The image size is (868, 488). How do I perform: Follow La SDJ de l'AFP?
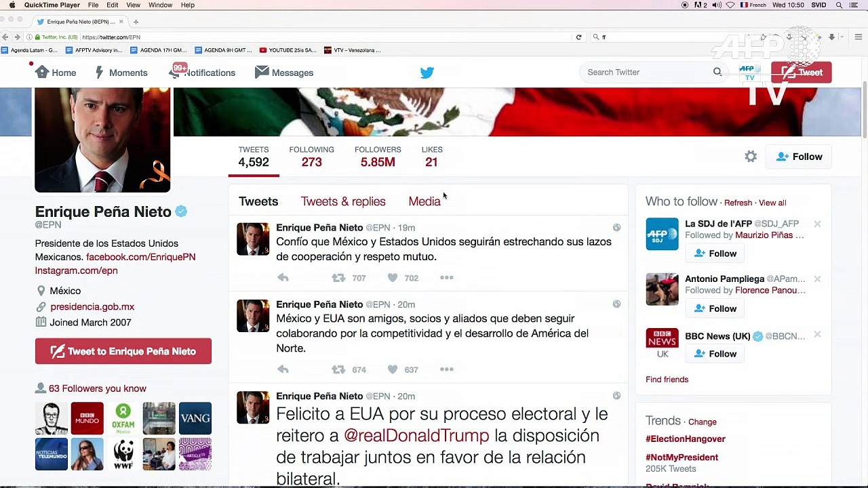click(x=715, y=253)
